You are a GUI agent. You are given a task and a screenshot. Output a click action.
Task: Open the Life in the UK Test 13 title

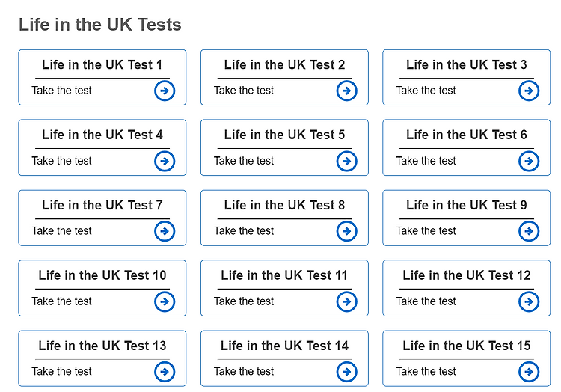point(102,346)
